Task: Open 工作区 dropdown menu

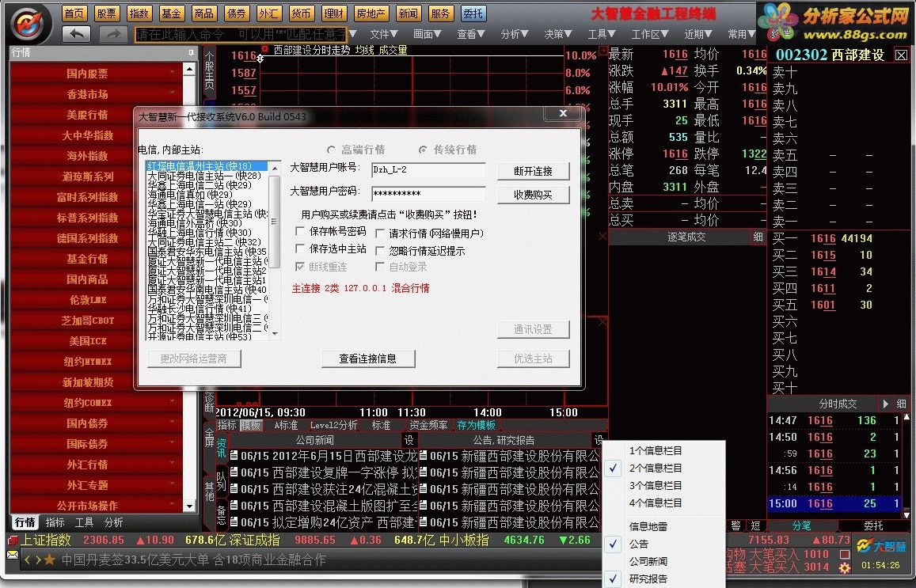Action: [x=650, y=35]
